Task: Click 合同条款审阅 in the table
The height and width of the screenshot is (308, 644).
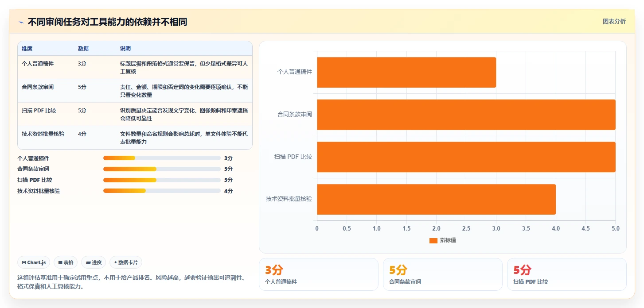Action: click(x=38, y=87)
